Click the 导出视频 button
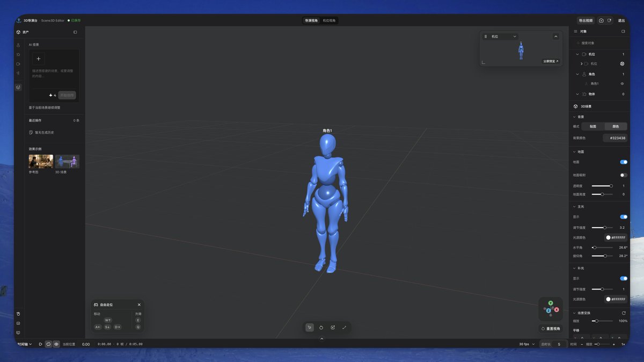This screenshot has height=362, width=644. (x=586, y=20)
